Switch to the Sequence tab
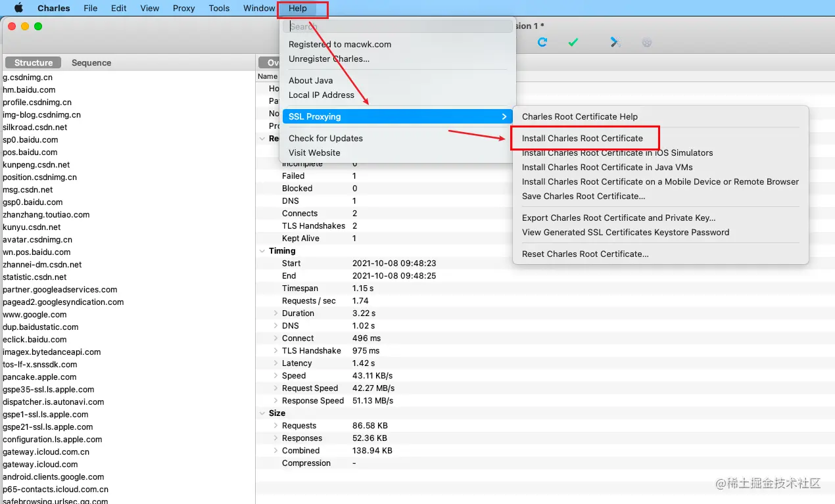Image resolution: width=835 pixels, height=504 pixels. (x=91, y=62)
